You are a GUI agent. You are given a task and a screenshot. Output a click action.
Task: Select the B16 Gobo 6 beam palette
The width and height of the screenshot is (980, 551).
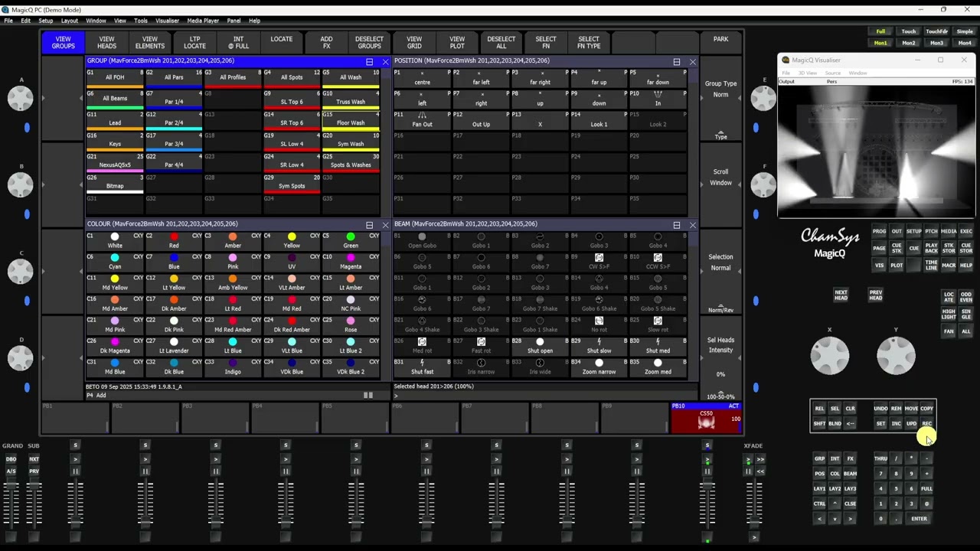click(422, 304)
